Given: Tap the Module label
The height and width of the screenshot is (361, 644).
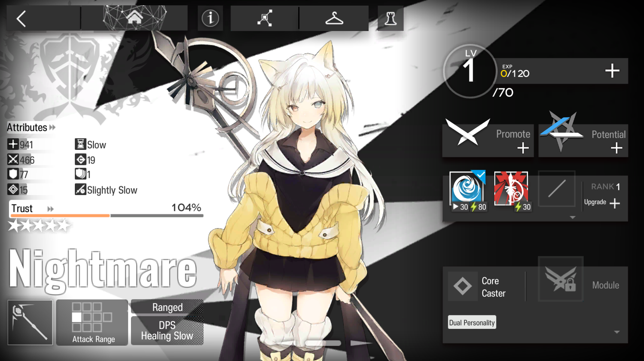Looking at the screenshot, I should pos(605,285).
